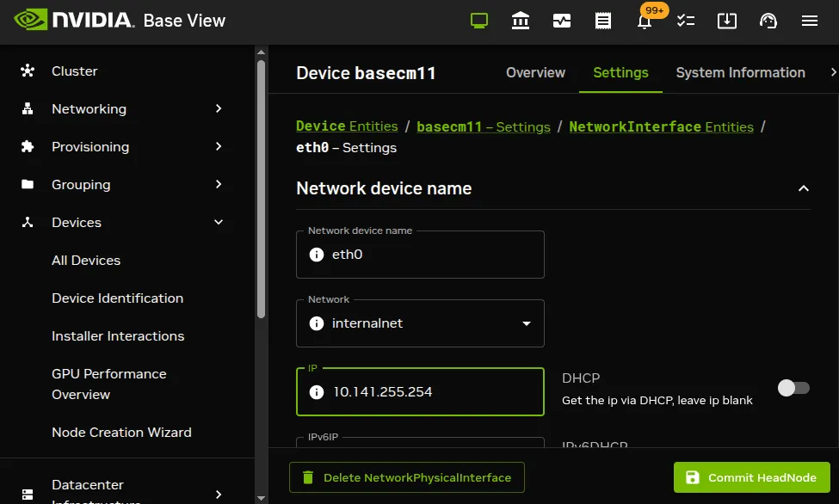839x504 pixels.
Task: Collapse the Network device name section
Action: [x=803, y=188]
